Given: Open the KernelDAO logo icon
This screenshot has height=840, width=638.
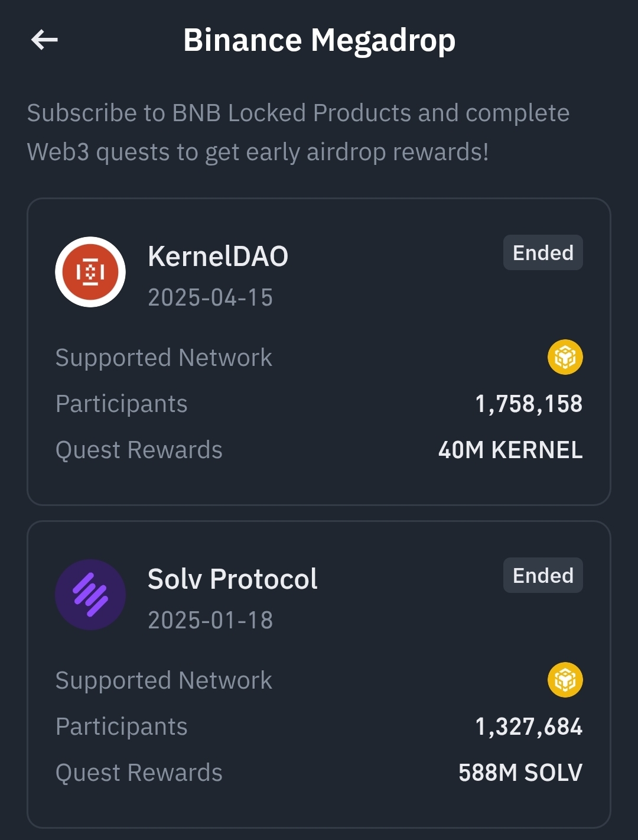Looking at the screenshot, I should click(x=90, y=272).
